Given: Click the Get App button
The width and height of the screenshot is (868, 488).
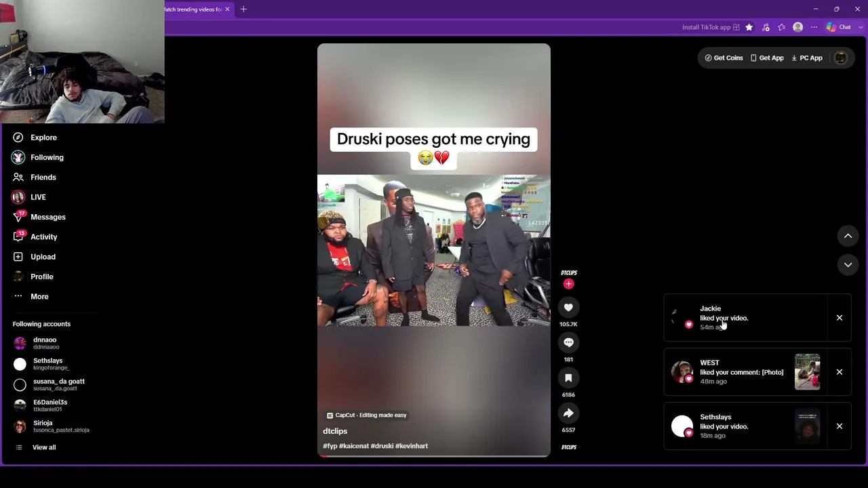Looking at the screenshot, I should click(x=767, y=58).
